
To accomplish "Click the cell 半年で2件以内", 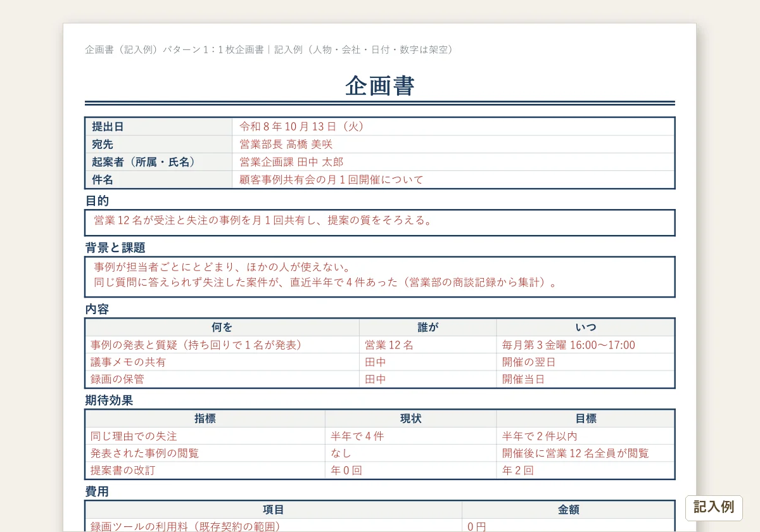I will point(586,436).
